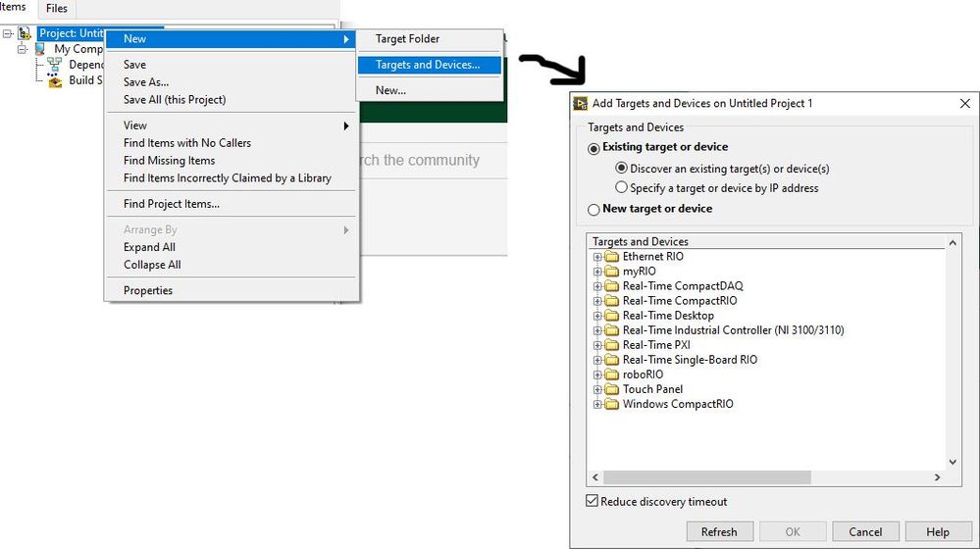The image size is (980, 549).
Task: Click the Build Specifications icon
Action: (x=54, y=80)
